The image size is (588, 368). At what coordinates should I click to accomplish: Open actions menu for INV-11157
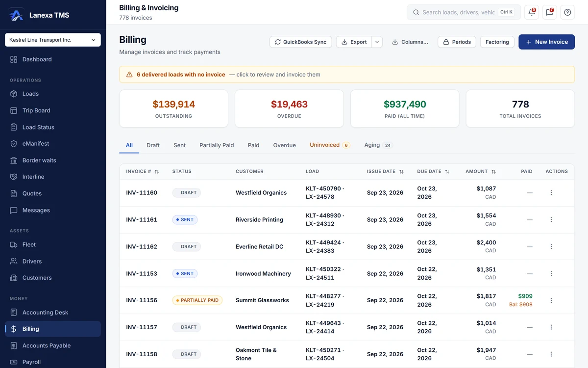[x=551, y=327]
